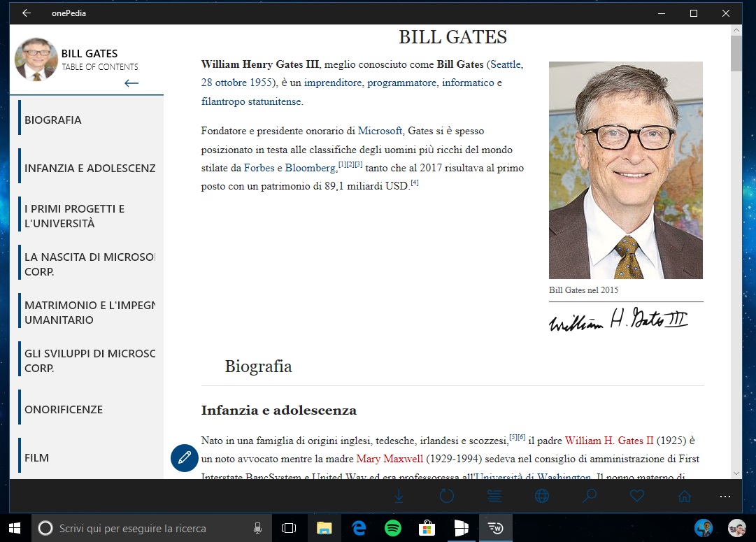Screen dimensions: 756x542
Task: Open the Seattle link
Action: click(x=506, y=64)
